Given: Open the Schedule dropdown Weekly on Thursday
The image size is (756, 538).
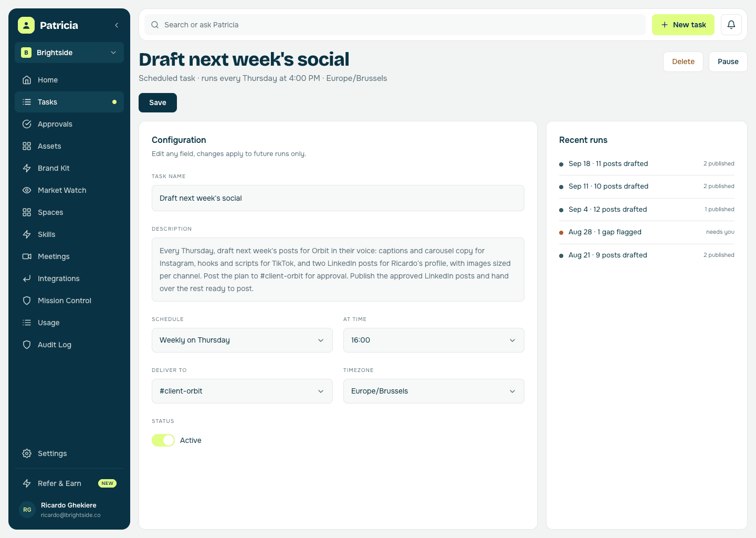Looking at the screenshot, I should click(242, 340).
